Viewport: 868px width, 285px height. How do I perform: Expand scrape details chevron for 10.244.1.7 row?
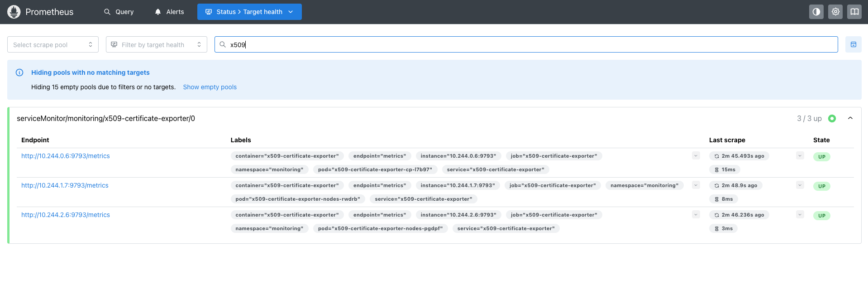pyautogui.click(x=800, y=185)
